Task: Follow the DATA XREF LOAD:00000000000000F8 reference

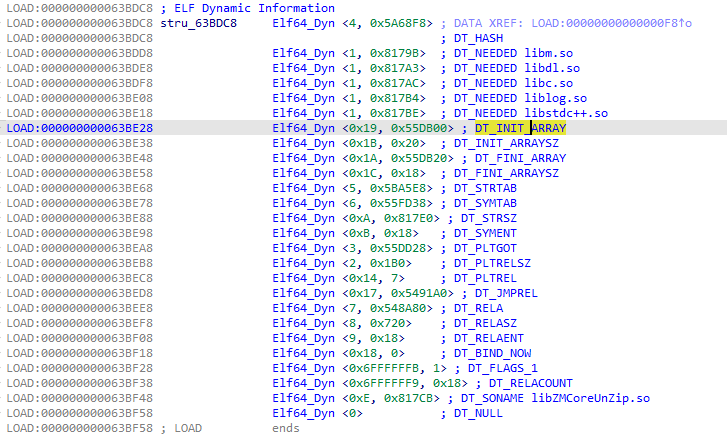Action: (x=611, y=23)
